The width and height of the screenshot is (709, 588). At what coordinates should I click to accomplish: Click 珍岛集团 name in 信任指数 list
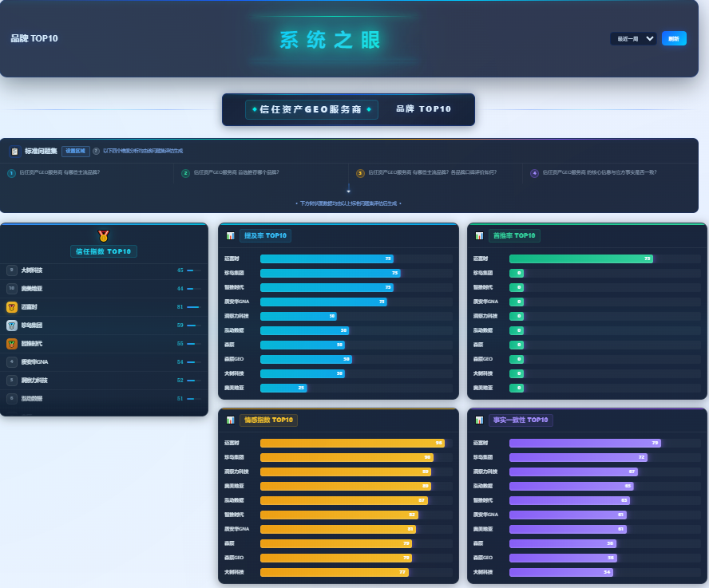(32, 326)
